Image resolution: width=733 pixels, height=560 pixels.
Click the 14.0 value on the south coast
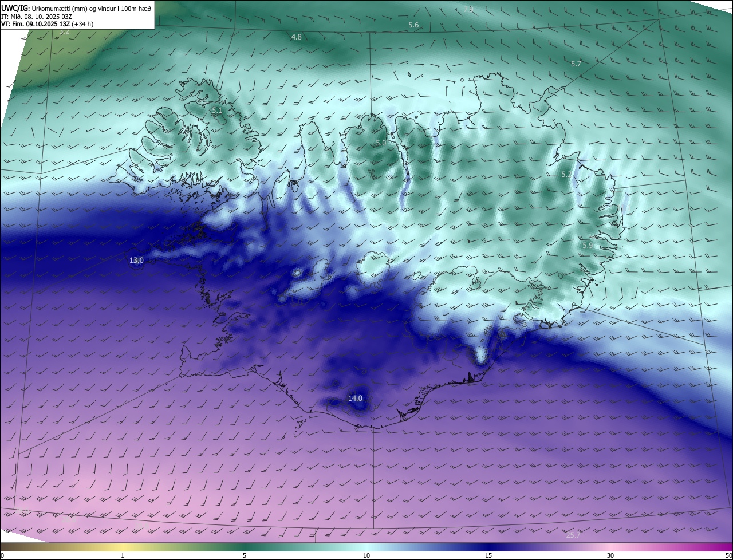pyautogui.click(x=356, y=398)
